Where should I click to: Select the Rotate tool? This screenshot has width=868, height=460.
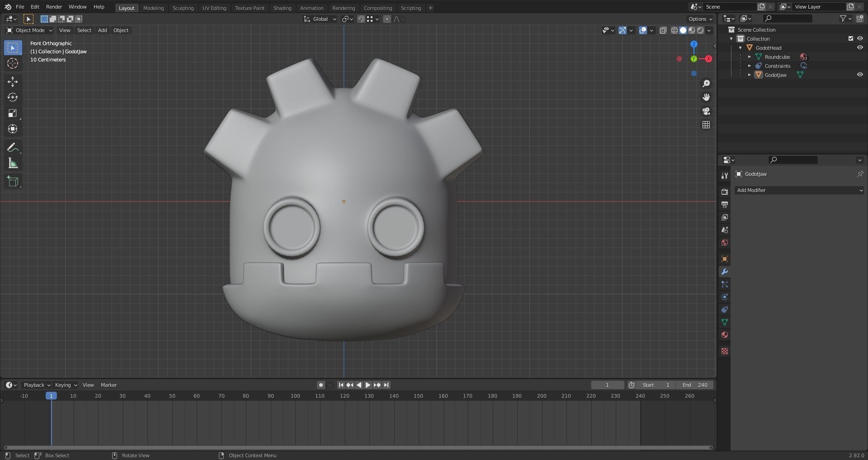(13, 98)
